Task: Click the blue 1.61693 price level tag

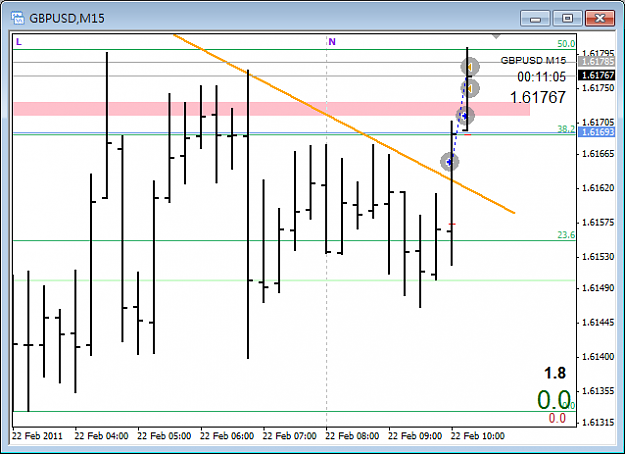Action: (597, 132)
